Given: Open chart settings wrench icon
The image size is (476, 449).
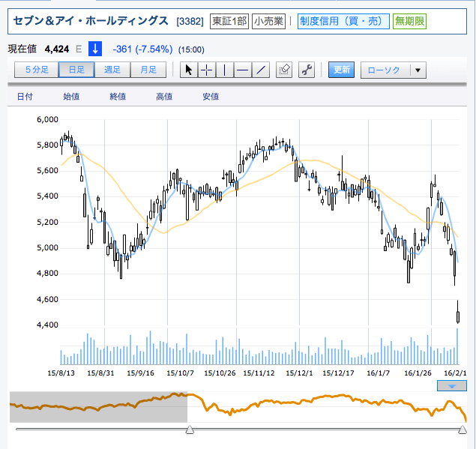Looking at the screenshot, I should (307, 70).
